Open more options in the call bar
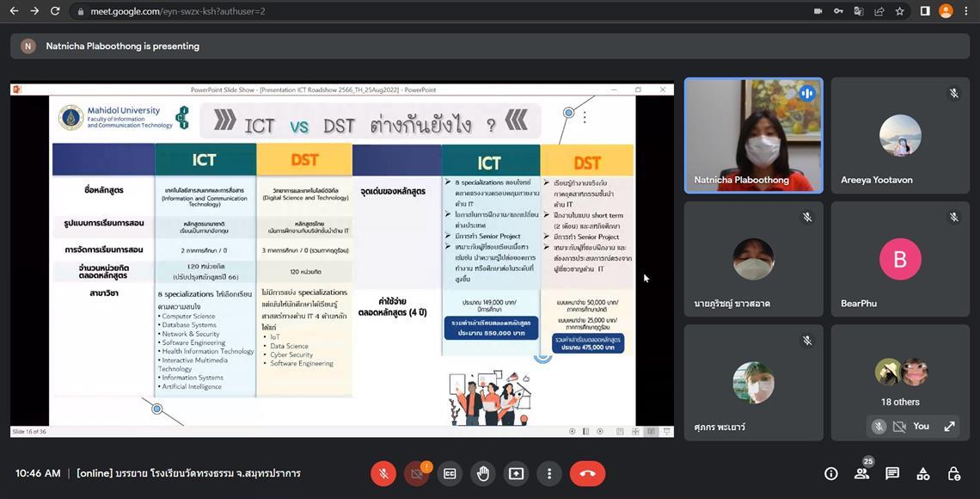Image resolution: width=980 pixels, height=499 pixels. 549,473
